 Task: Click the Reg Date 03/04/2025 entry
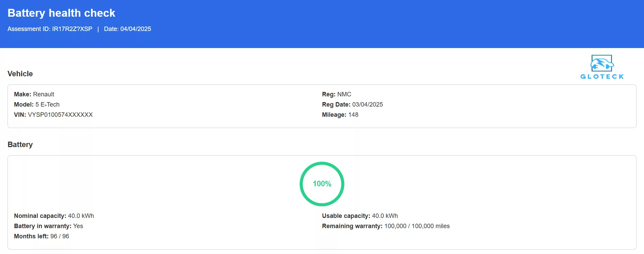[x=352, y=105]
